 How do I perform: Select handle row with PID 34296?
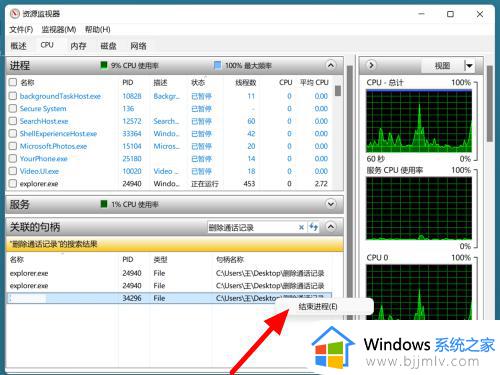pos(169,298)
